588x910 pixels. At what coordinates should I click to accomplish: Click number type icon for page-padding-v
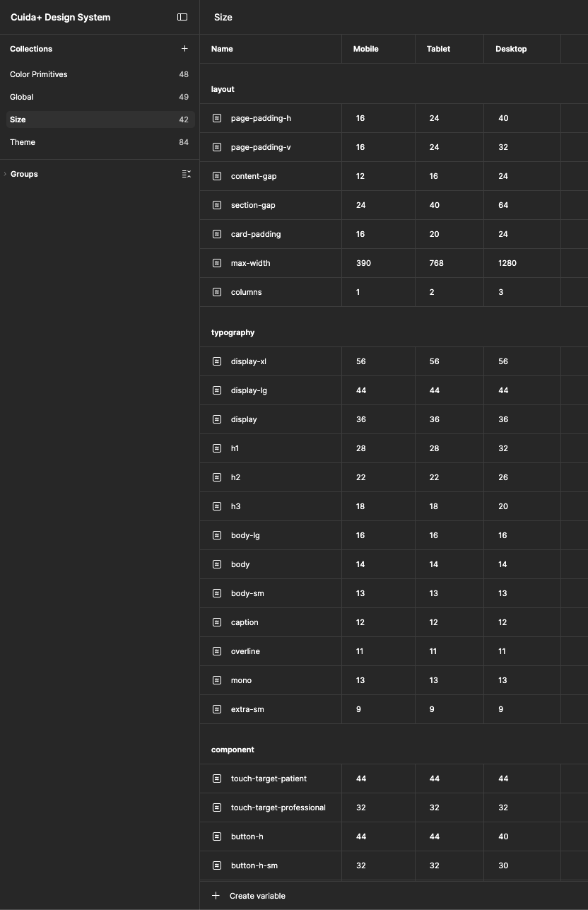(x=217, y=147)
